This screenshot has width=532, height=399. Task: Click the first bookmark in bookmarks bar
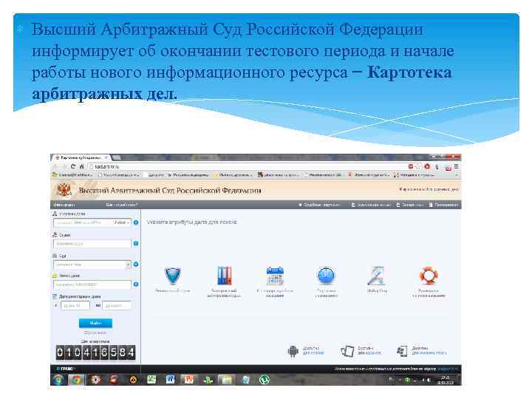pyautogui.click(x=72, y=175)
